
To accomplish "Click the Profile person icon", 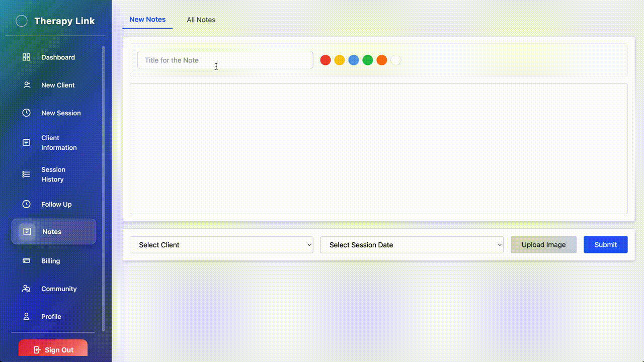I will point(26,316).
